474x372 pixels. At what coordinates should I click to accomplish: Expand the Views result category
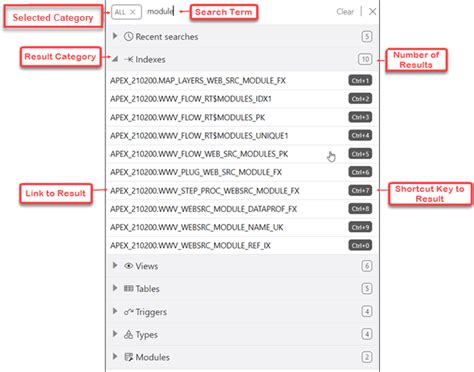115,265
